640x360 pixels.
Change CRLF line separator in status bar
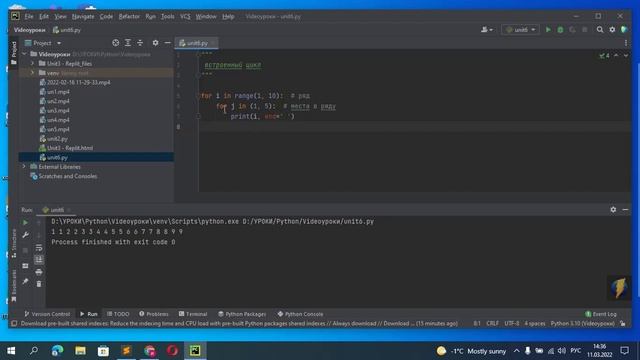tap(492, 323)
